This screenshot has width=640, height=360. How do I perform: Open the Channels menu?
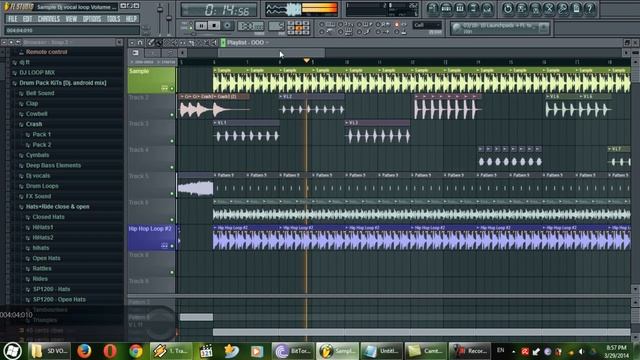pos(49,19)
